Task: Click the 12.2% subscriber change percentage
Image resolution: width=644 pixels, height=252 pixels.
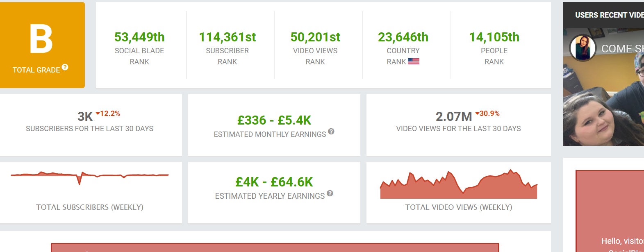Action: point(110,114)
